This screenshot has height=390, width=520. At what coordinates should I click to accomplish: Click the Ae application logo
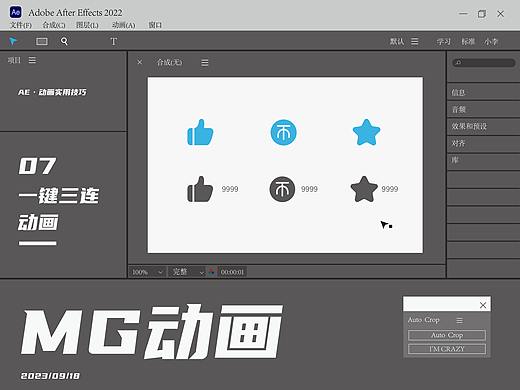pyautogui.click(x=15, y=12)
